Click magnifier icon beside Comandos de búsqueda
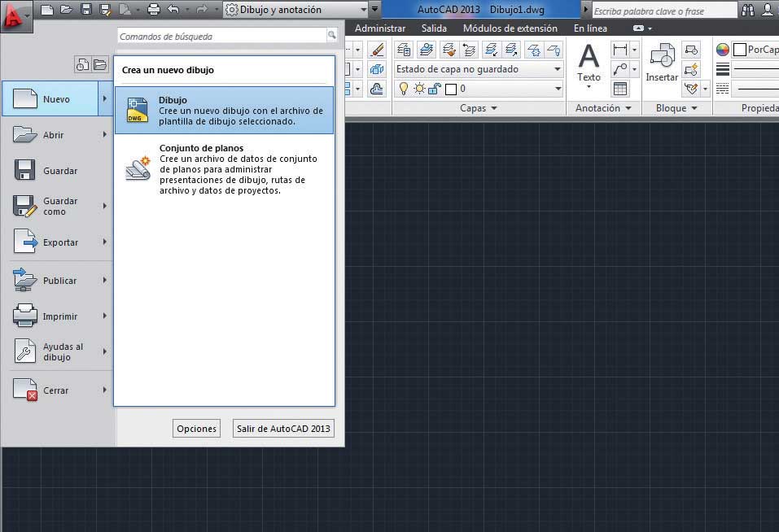Viewport: 779px width, 532px height. [x=331, y=34]
